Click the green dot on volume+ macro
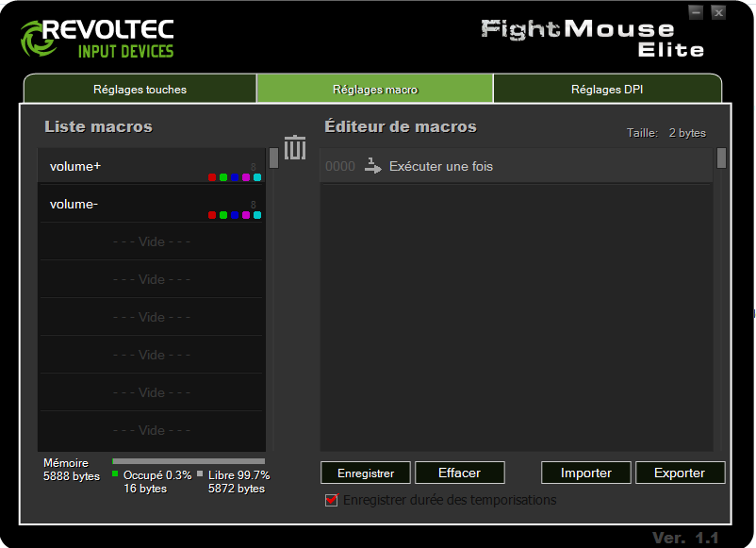 [223, 177]
